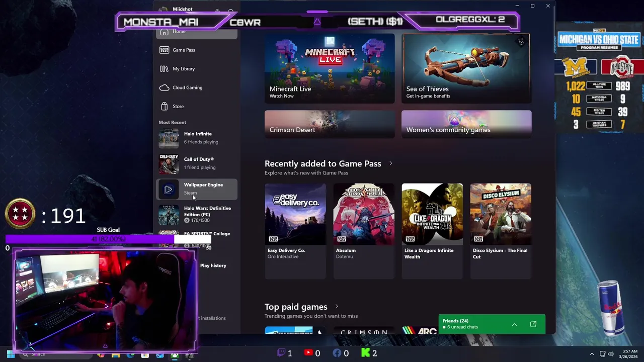Click the Halo Wars Definitive Edition cover icon

click(x=169, y=215)
